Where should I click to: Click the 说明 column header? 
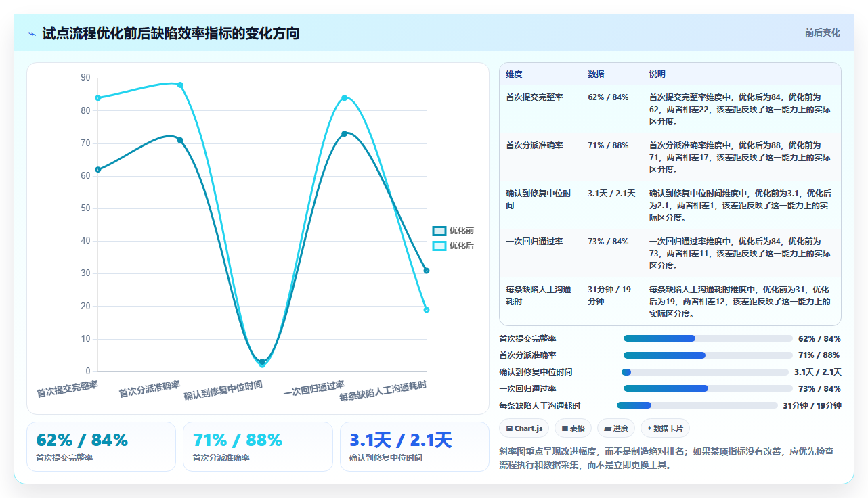(657, 74)
